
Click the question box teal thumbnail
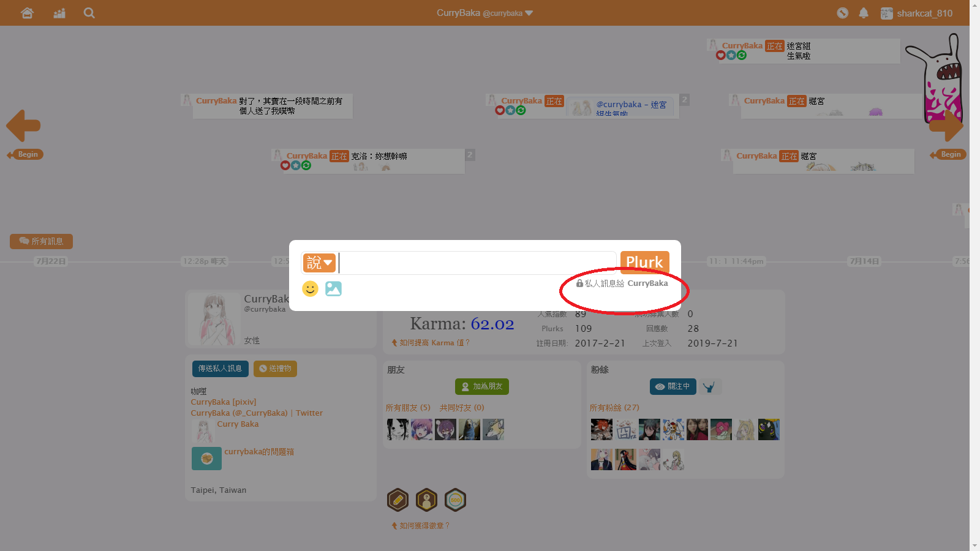(206, 459)
